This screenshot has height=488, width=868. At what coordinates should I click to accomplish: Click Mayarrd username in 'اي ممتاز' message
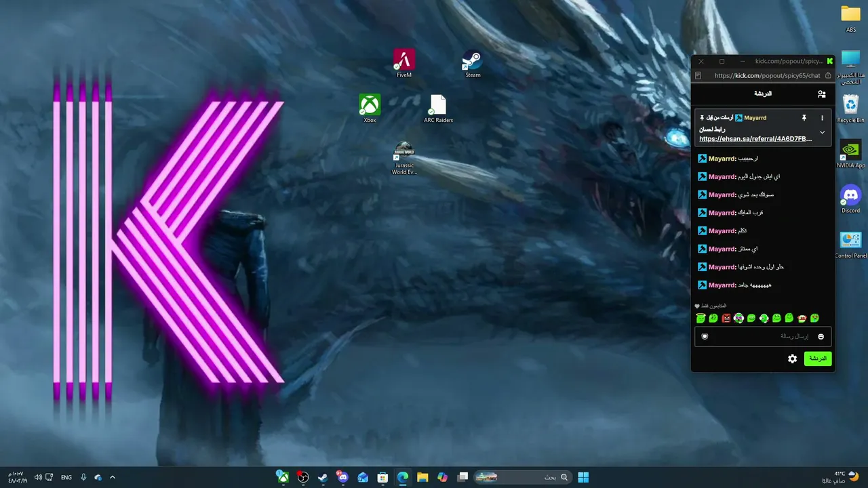[x=722, y=249]
